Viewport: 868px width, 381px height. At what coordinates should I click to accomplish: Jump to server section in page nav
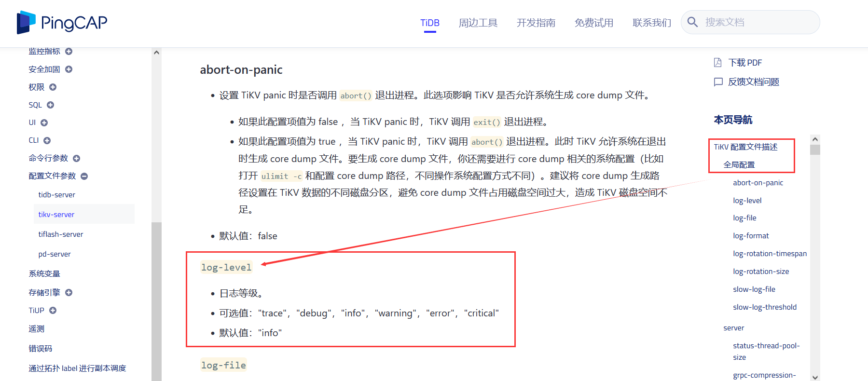click(x=734, y=328)
